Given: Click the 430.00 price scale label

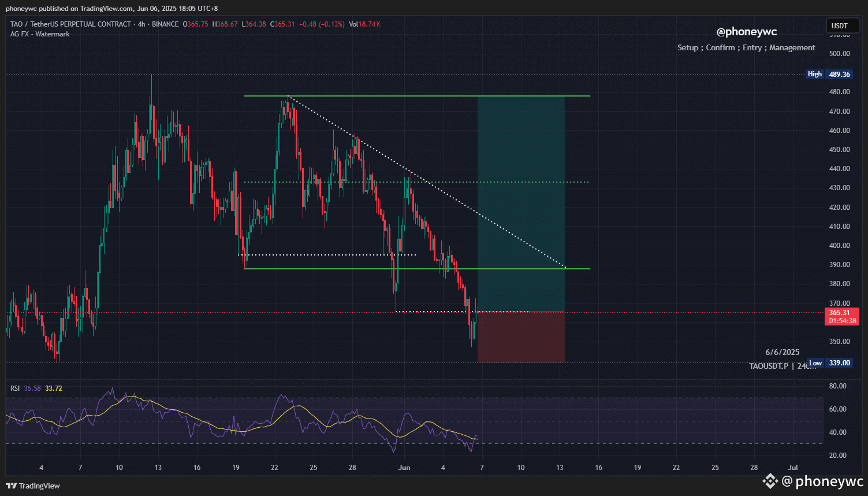Looking at the screenshot, I should pos(840,188).
